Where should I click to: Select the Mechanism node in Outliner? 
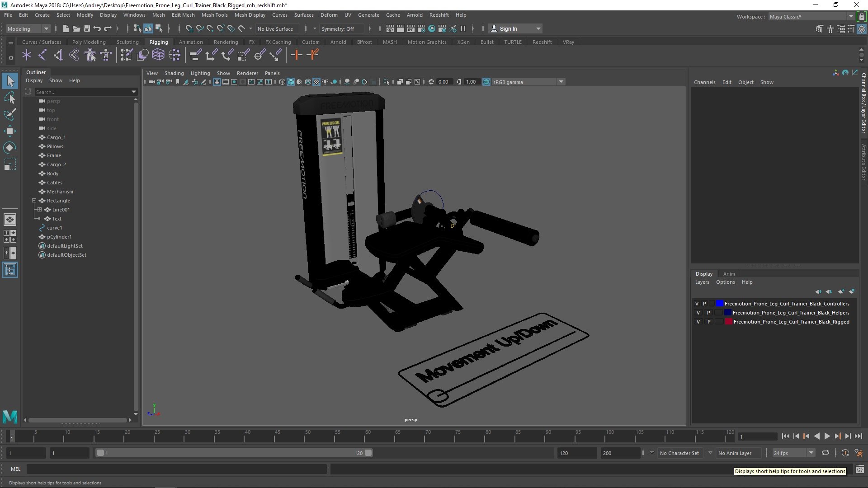[x=60, y=192]
